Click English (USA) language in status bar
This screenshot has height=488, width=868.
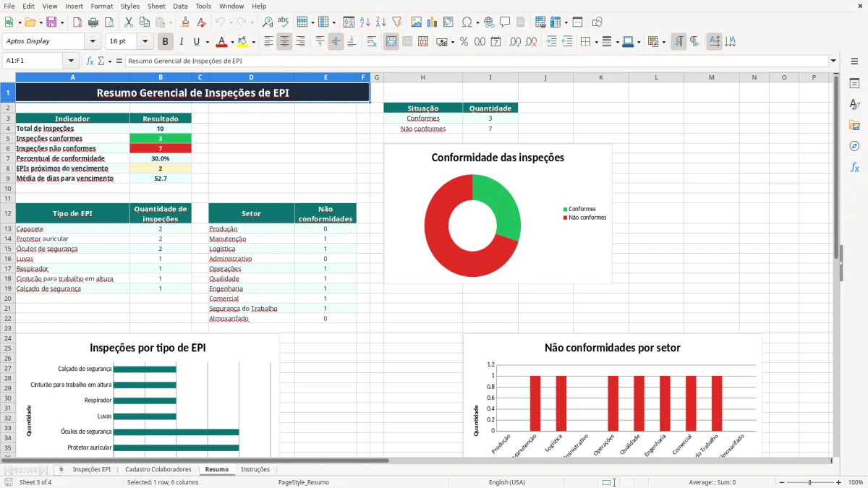[x=507, y=482]
